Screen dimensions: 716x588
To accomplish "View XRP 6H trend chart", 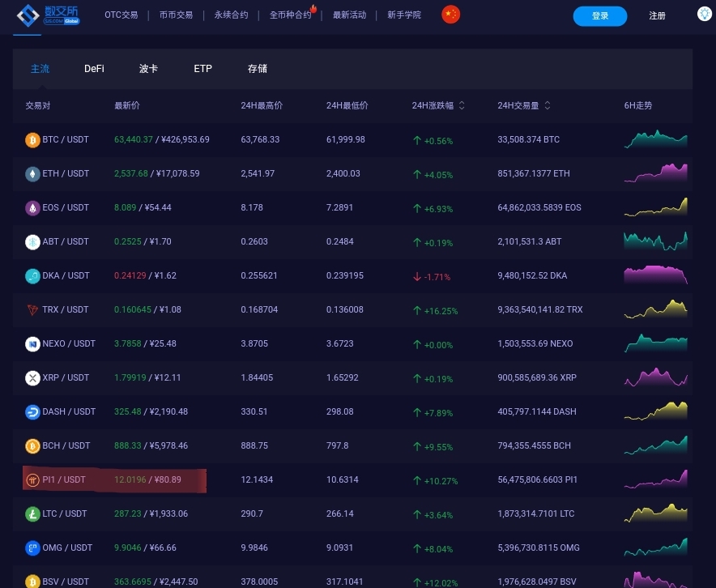I will [655, 377].
